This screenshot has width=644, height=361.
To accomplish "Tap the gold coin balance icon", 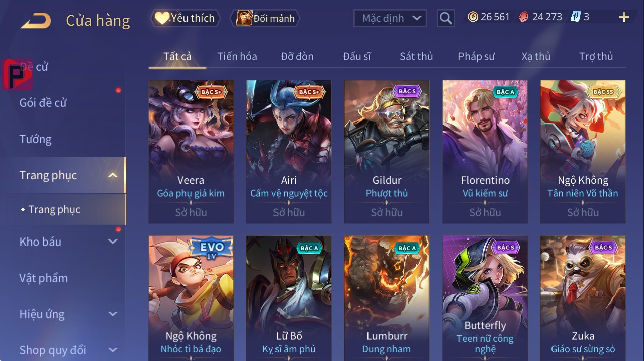I will pyautogui.click(x=473, y=17).
